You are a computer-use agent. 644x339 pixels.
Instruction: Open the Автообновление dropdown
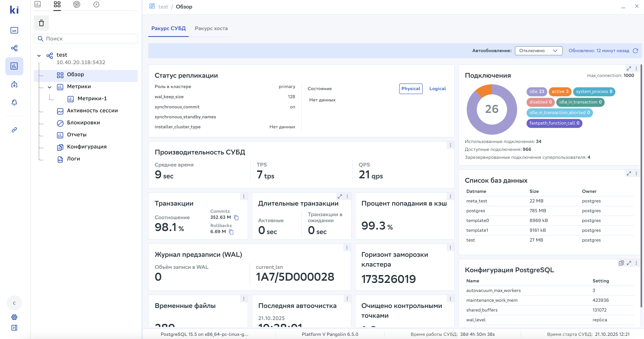point(538,51)
